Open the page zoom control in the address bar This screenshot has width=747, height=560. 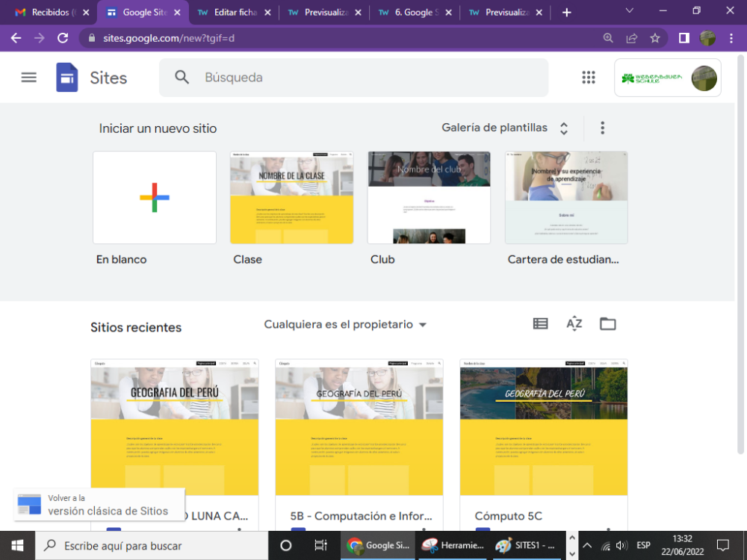click(608, 38)
